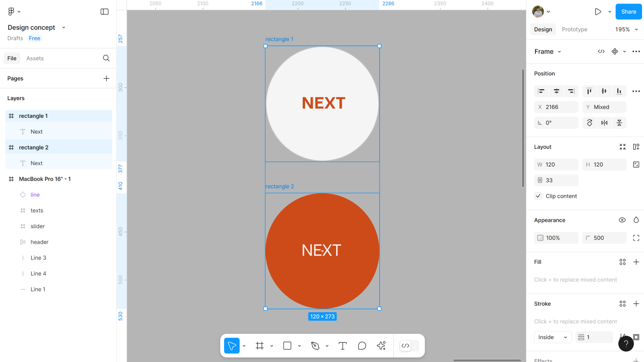Add a new page with plus icon
The image size is (644, 362).
(x=106, y=78)
